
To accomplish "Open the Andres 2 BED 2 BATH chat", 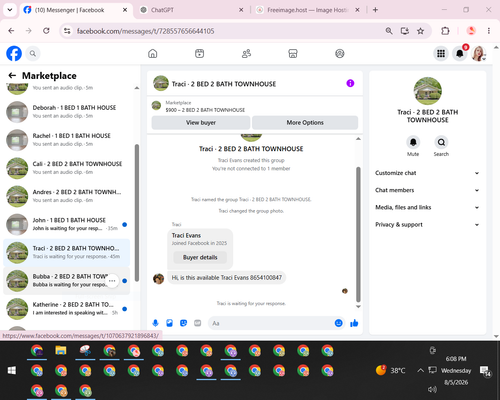I will 68,196.
